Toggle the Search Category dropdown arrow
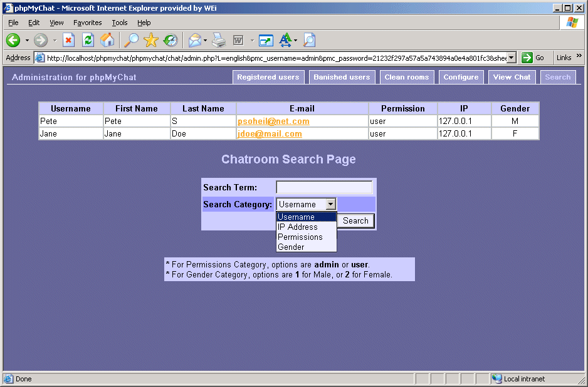This screenshot has width=588, height=387. click(331, 204)
